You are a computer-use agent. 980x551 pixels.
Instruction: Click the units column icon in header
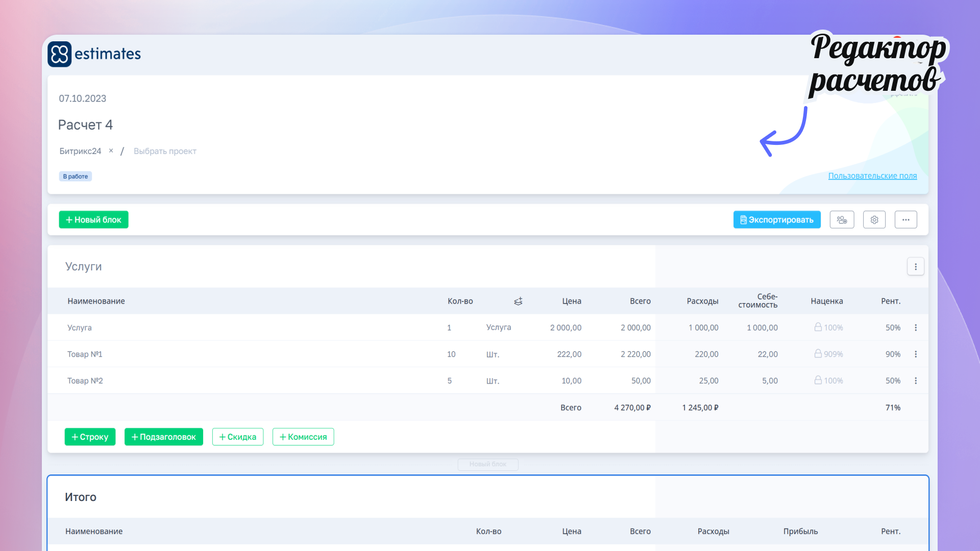tap(518, 302)
